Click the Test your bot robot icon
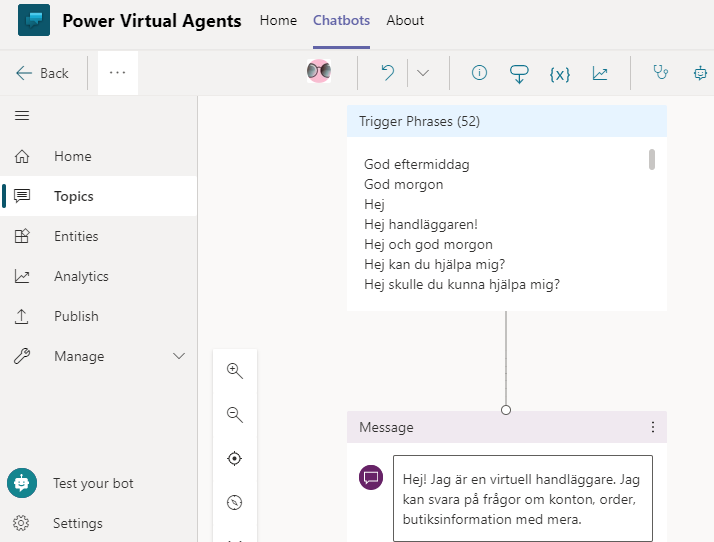The width and height of the screenshot is (714, 542). pyautogui.click(x=22, y=483)
